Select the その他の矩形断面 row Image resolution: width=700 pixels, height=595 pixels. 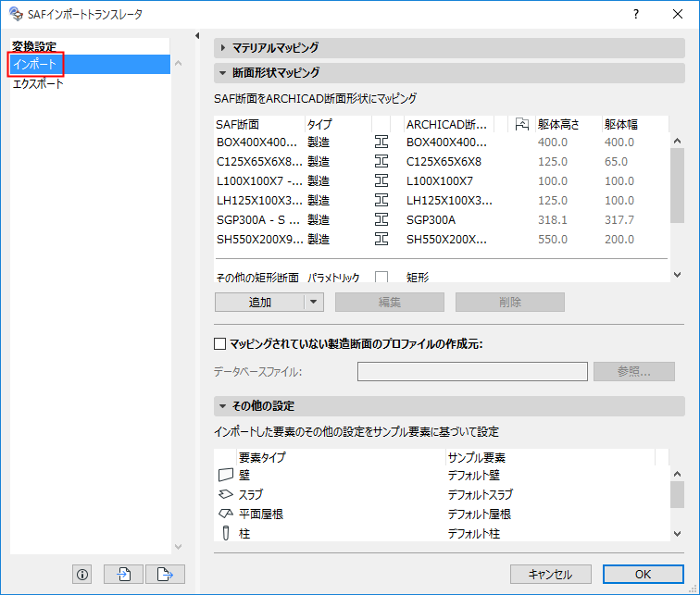pyautogui.click(x=442, y=277)
